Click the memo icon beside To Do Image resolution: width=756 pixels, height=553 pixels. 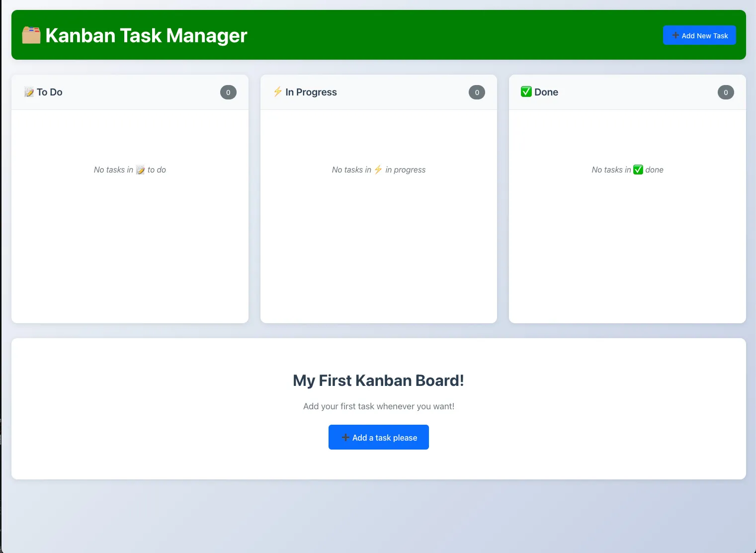pos(29,92)
